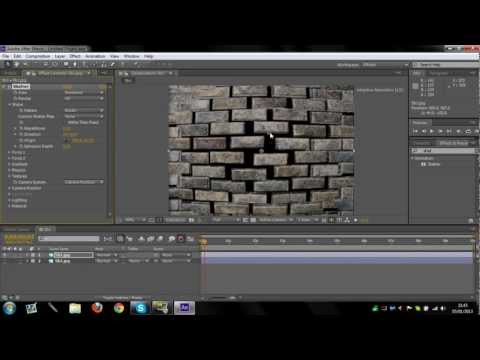Toggle transparency grid in viewer

pyautogui.click(x=253, y=220)
